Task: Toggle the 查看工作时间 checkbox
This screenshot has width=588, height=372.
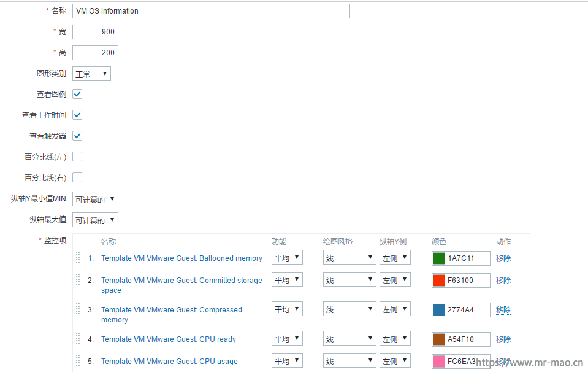Action: (x=77, y=115)
